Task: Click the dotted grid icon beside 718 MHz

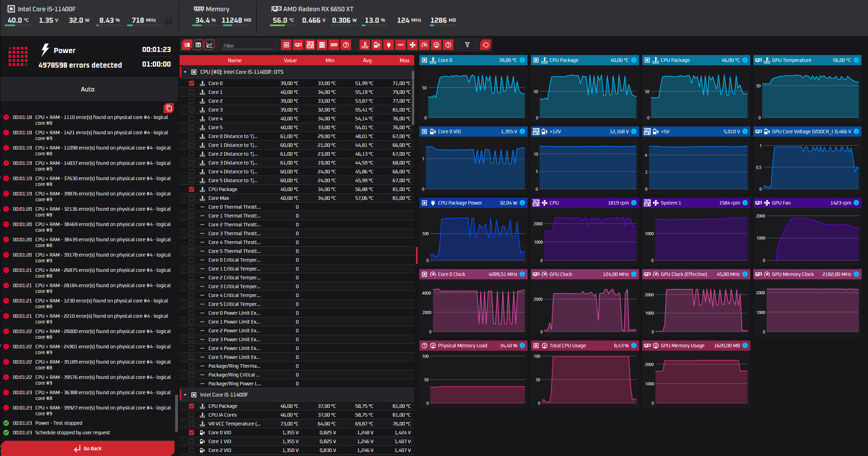Action: pyautogui.click(x=168, y=22)
